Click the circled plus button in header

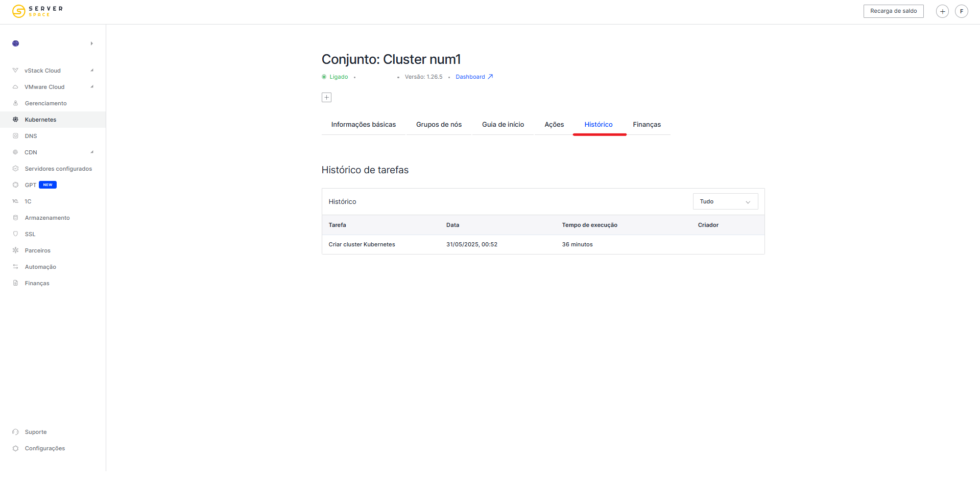point(942,11)
